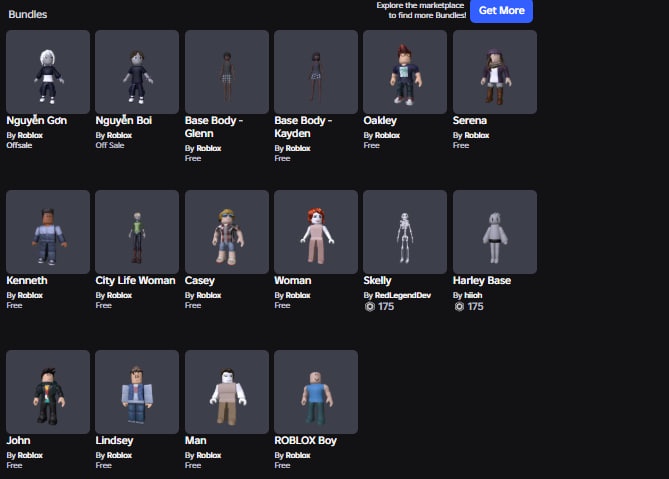Click the John title link
Viewport: 669px width, 479px height.
tap(18, 440)
